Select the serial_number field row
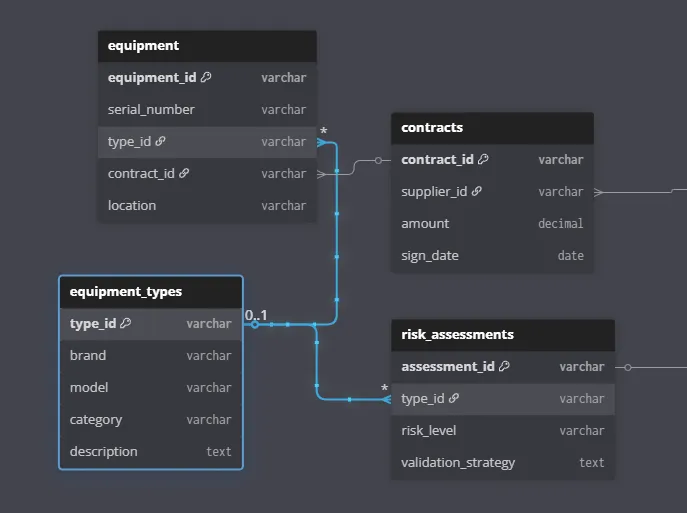 tap(207, 109)
